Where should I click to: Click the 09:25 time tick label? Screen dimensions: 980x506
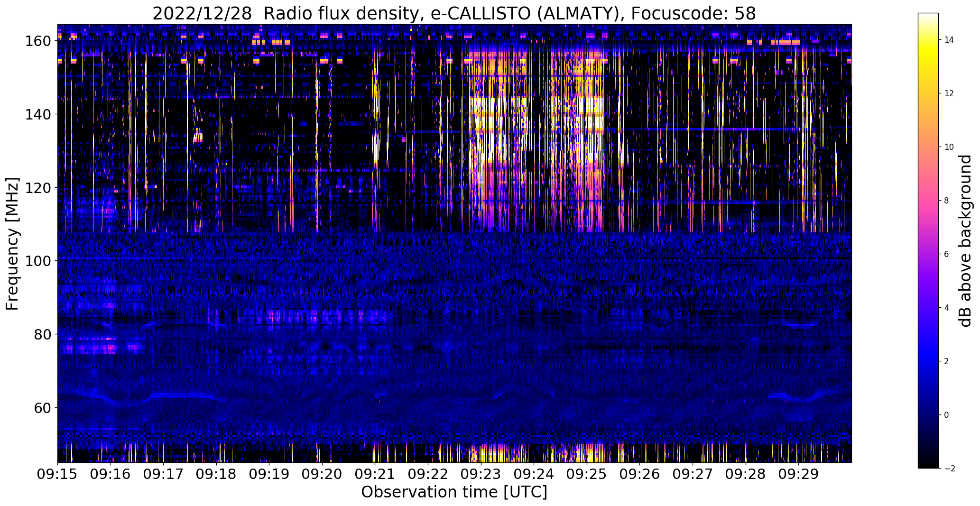point(587,474)
